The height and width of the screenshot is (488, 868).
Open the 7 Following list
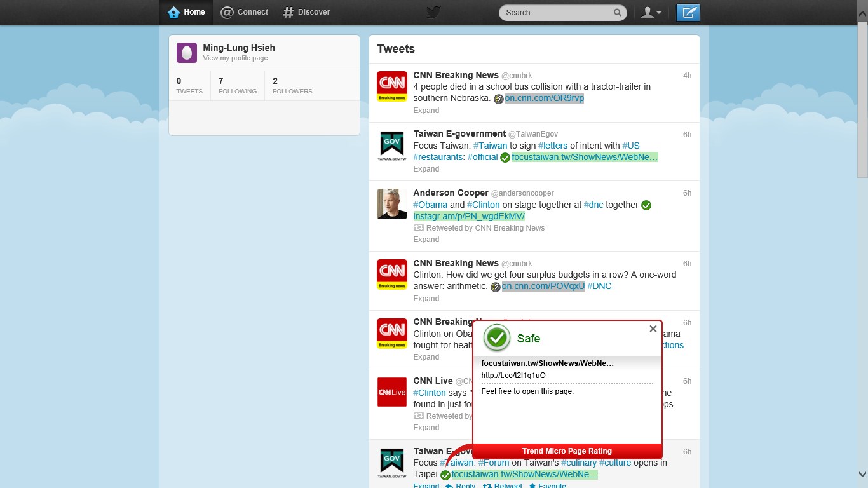238,86
